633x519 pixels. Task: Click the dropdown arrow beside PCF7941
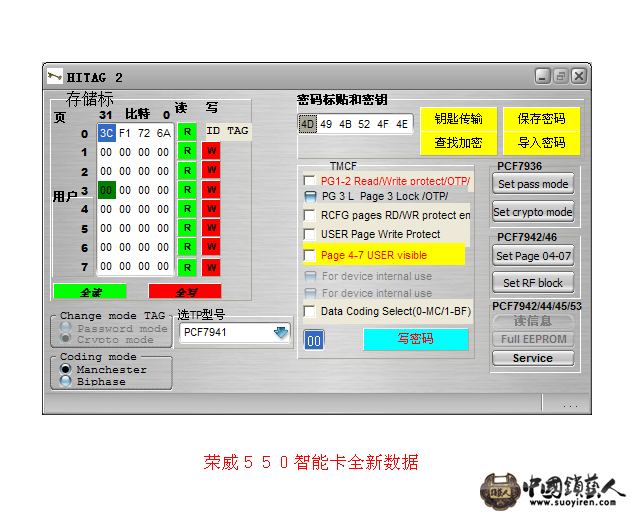pos(281,333)
